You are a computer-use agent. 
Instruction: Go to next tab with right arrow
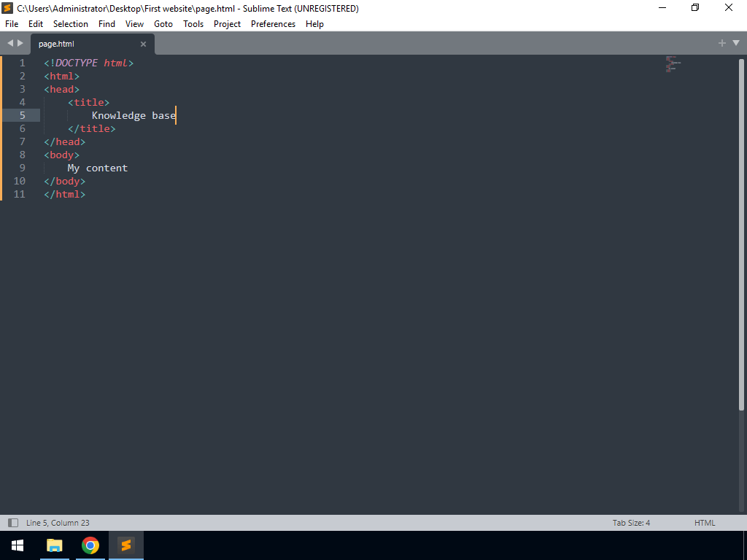tap(20, 43)
